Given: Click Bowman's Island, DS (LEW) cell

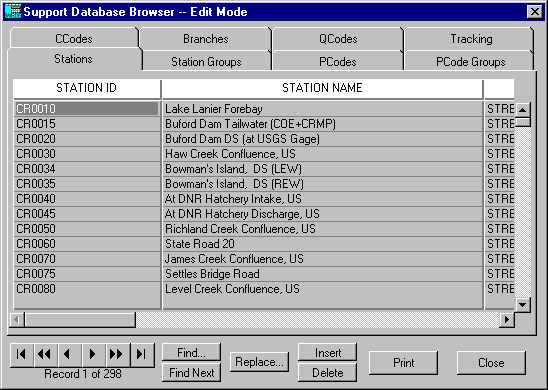Looking at the screenshot, I should pos(323,169).
